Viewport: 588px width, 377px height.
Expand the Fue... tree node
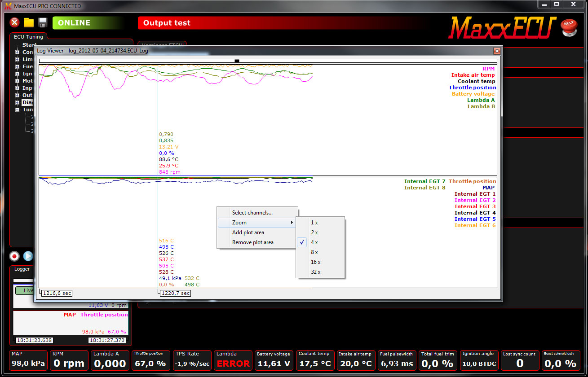pyautogui.click(x=17, y=66)
